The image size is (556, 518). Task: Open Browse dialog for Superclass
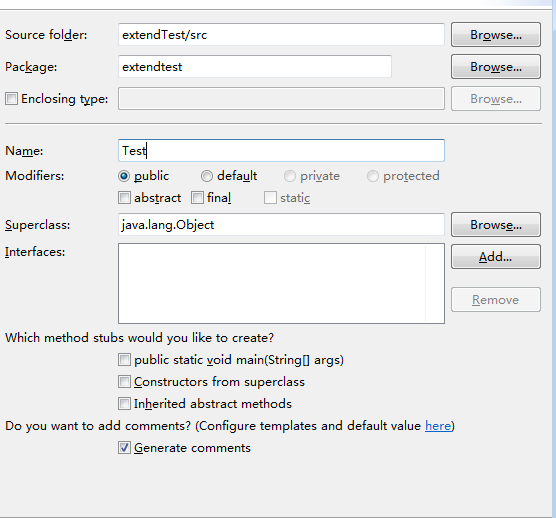[496, 225]
